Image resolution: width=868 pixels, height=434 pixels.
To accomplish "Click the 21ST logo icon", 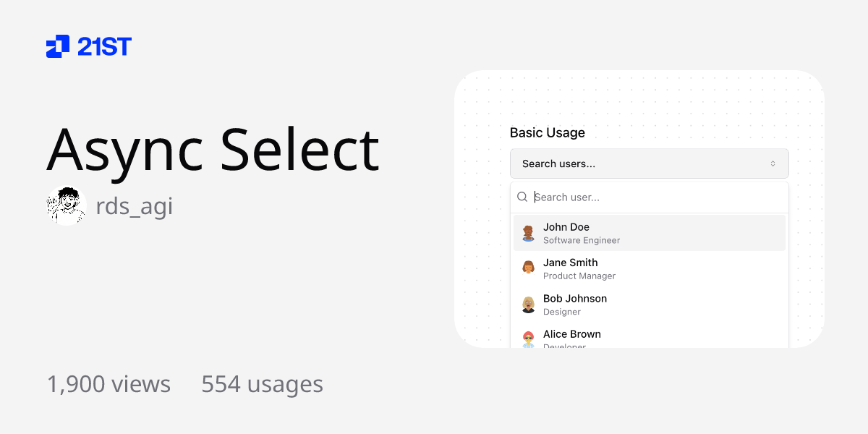I will [58, 46].
